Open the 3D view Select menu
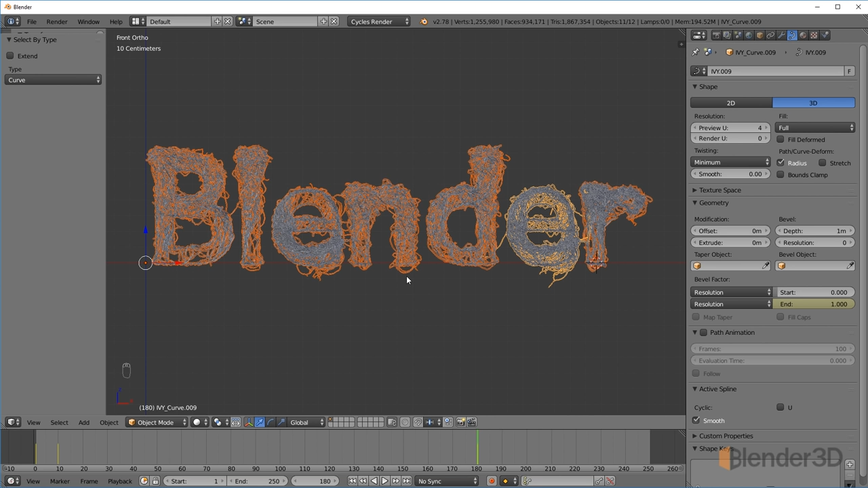868x488 pixels. coord(59,422)
